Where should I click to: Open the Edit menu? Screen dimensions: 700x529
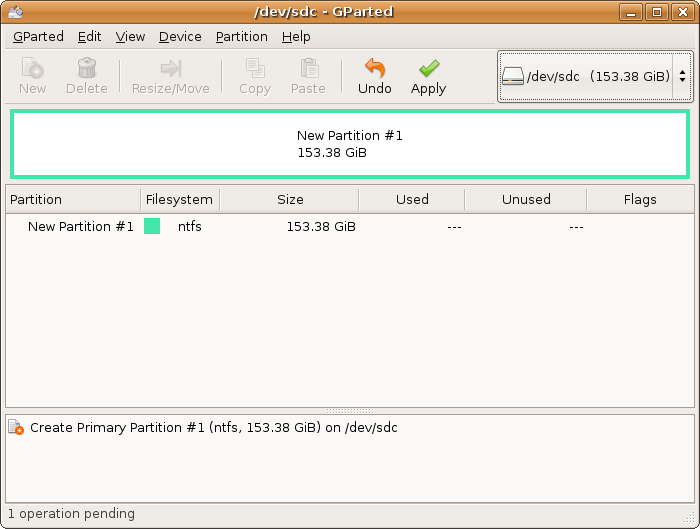pyautogui.click(x=90, y=36)
